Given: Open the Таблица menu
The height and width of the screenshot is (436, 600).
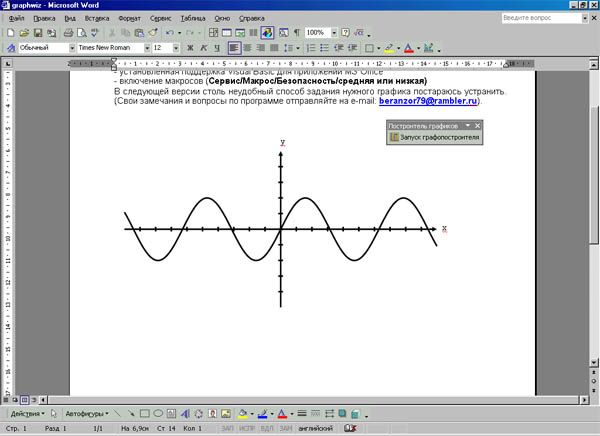Looking at the screenshot, I should (x=193, y=18).
